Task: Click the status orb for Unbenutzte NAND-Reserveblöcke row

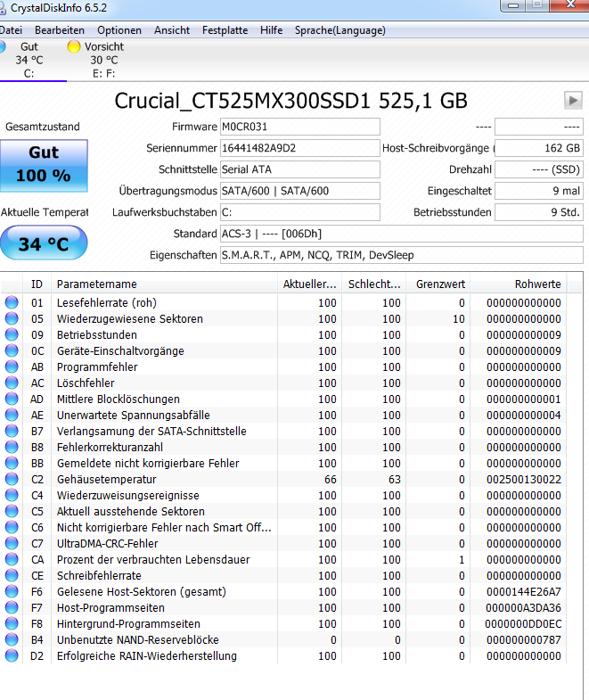Action: point(12,639)
